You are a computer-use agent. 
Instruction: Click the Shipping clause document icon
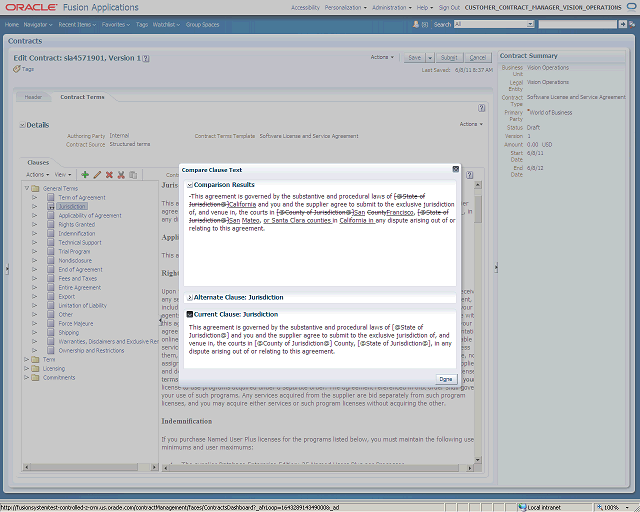51,332
